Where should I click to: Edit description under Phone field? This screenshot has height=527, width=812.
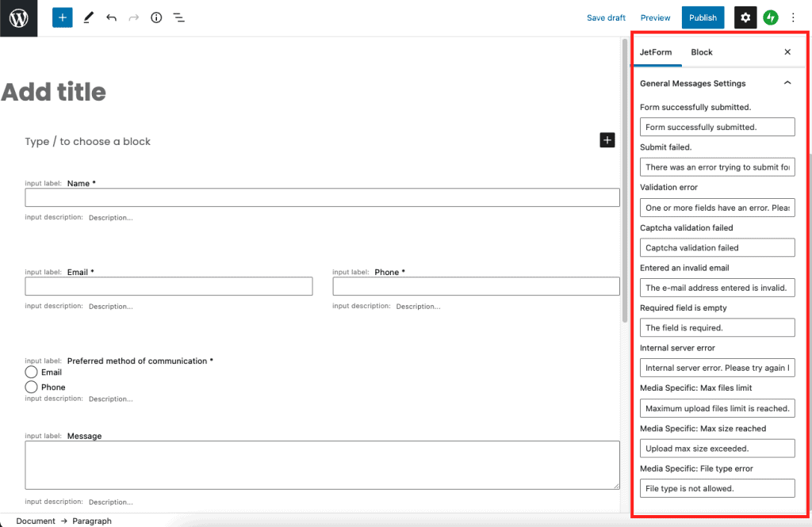(x=419, y=307)
